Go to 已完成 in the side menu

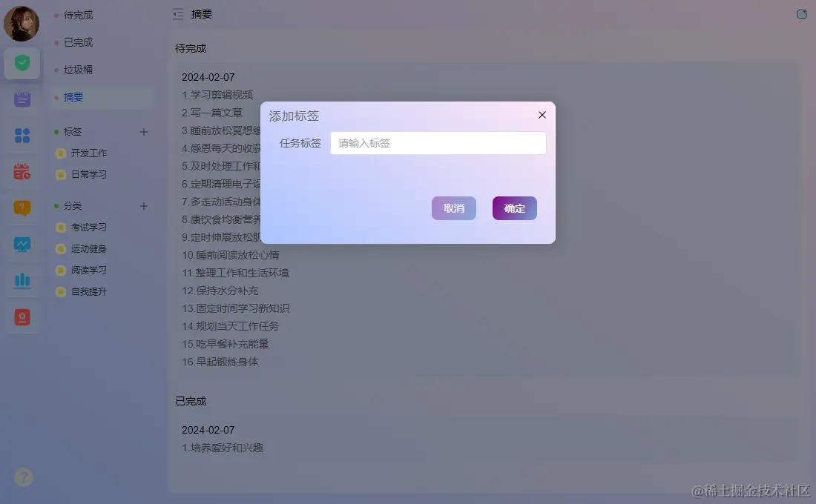78,42
